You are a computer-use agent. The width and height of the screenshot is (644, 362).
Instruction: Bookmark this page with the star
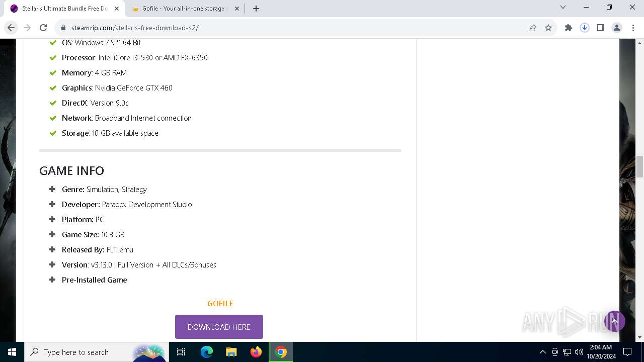click(548, 28)
